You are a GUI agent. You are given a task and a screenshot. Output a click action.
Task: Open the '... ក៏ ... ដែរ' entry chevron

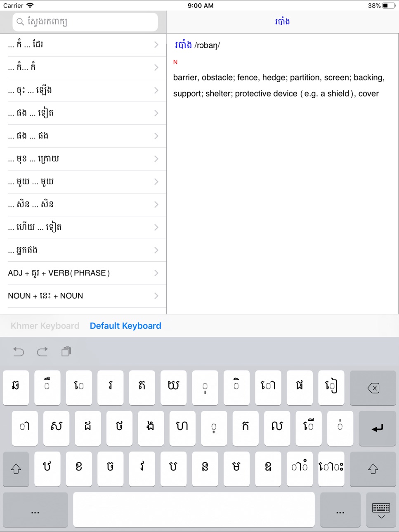156,45
